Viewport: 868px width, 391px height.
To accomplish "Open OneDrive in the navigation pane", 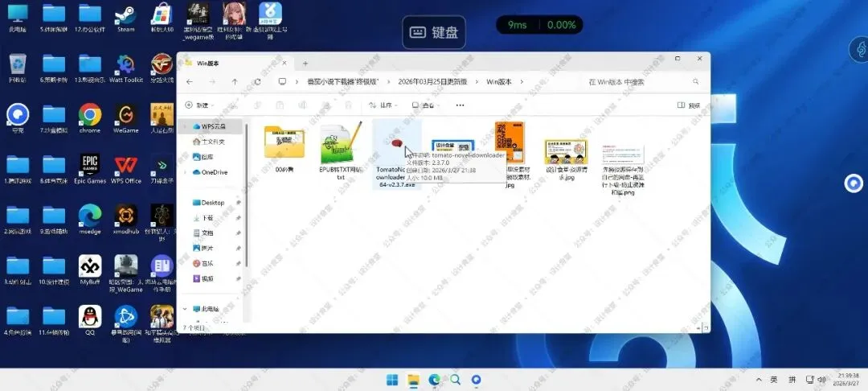I will click(x=210, y=172).
